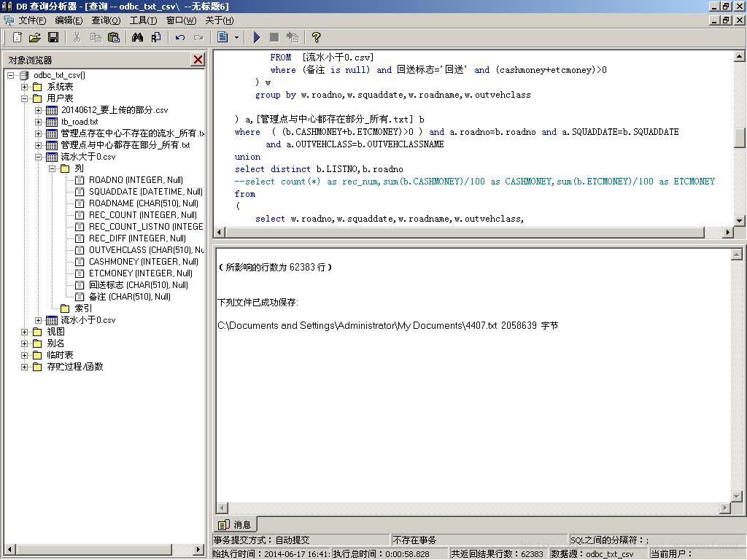747x560 pixels.
Task: Open the 窗口(W) menu
Action: click(181, 20)
